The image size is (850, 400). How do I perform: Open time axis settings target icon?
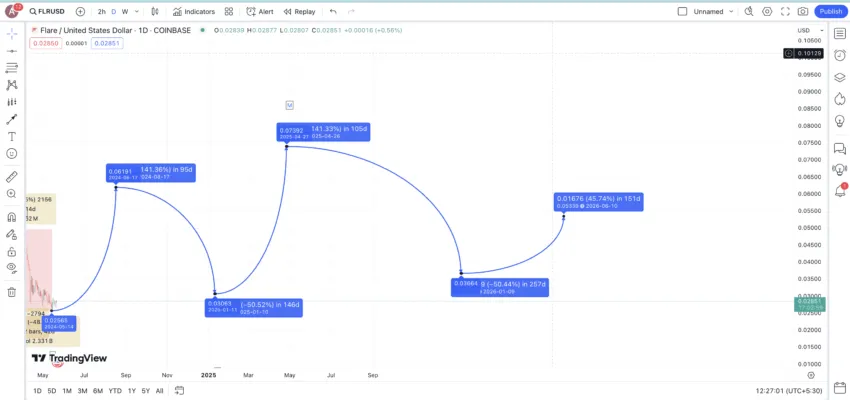tap(811, 375)
